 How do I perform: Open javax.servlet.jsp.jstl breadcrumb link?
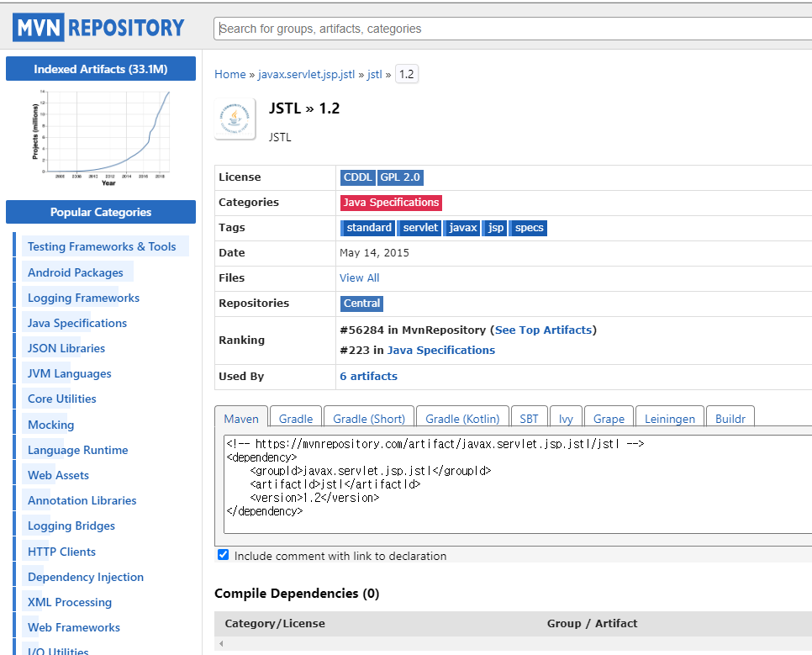point(307,74)
